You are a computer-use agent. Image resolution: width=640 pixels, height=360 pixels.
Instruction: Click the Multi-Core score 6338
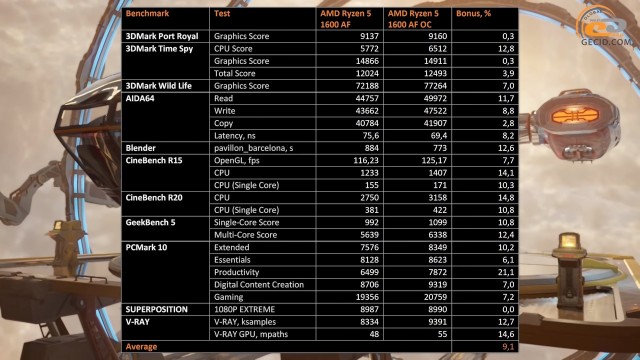point(437,235)
